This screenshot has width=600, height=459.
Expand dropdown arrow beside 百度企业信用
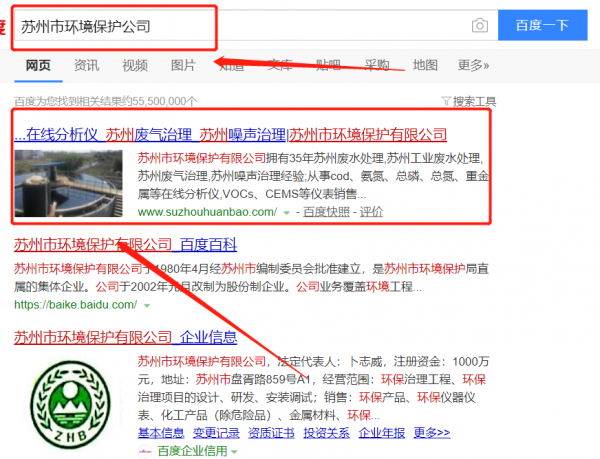(x=235, y=452)
